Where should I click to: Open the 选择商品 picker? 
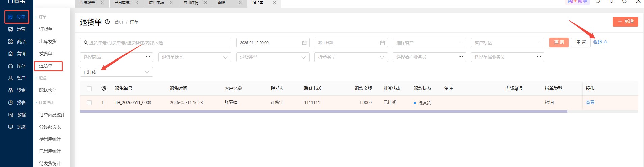[x=116, y=57]
